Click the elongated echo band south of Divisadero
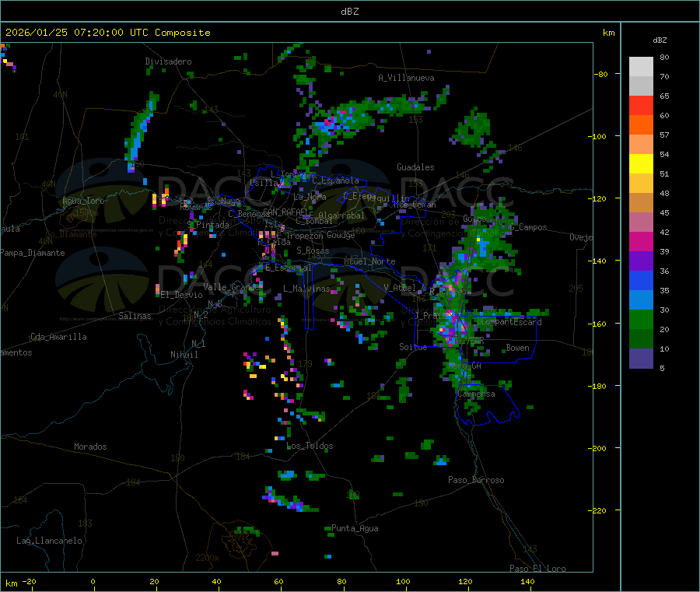 click(x=141, y=131)
